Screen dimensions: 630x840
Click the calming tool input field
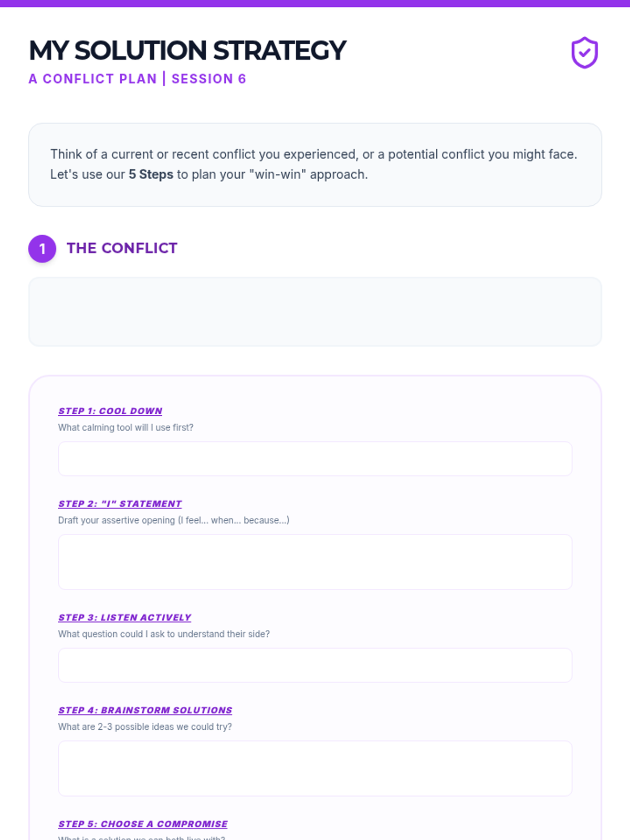315,459
